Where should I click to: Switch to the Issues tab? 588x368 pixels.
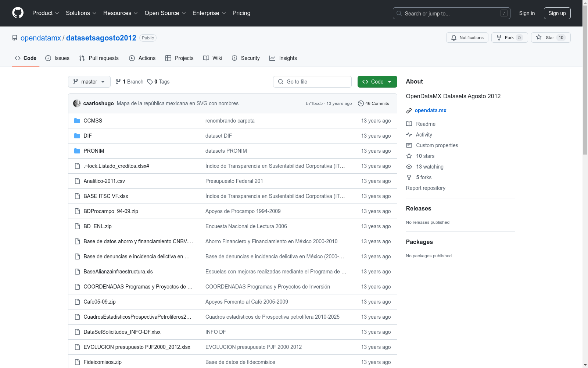[x=57, y=58]
